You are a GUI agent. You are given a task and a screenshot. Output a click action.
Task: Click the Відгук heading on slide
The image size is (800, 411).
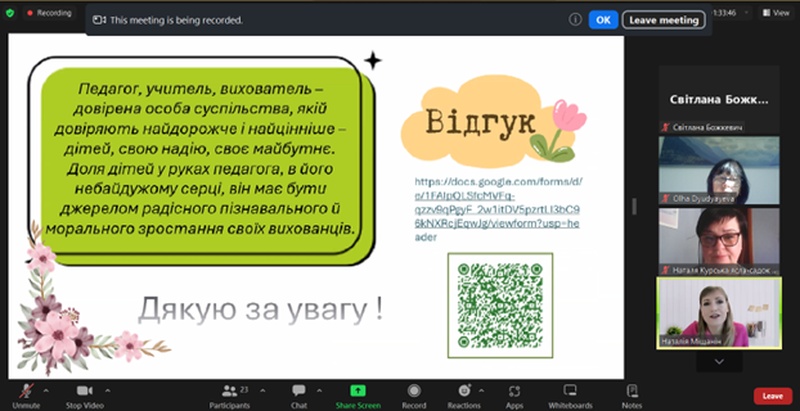[x=481, y=122]
